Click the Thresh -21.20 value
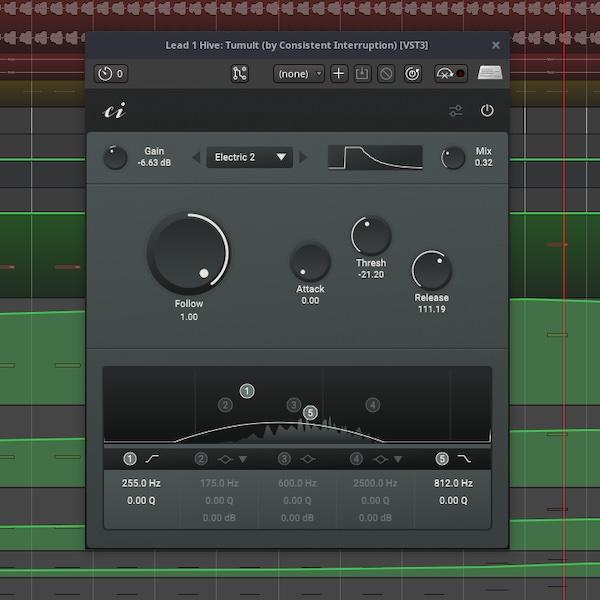Image resolution: width=600 pixels, height=600 pixels. click(x=371, y=275)
